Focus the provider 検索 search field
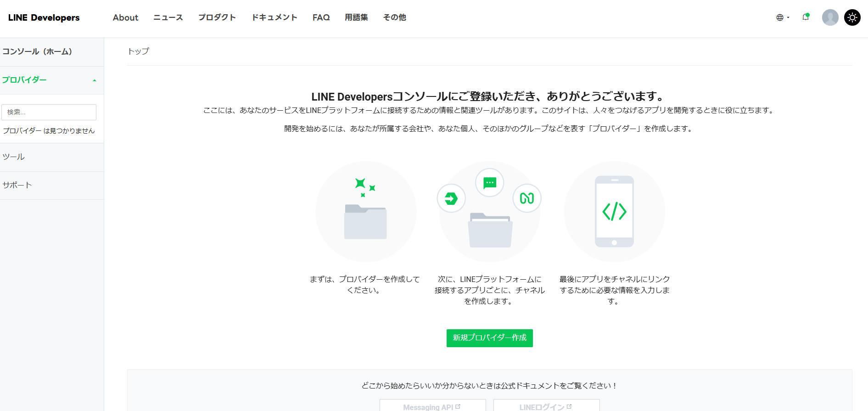The height and width of the screenshot is (411, 868). (x=49, y=112)
